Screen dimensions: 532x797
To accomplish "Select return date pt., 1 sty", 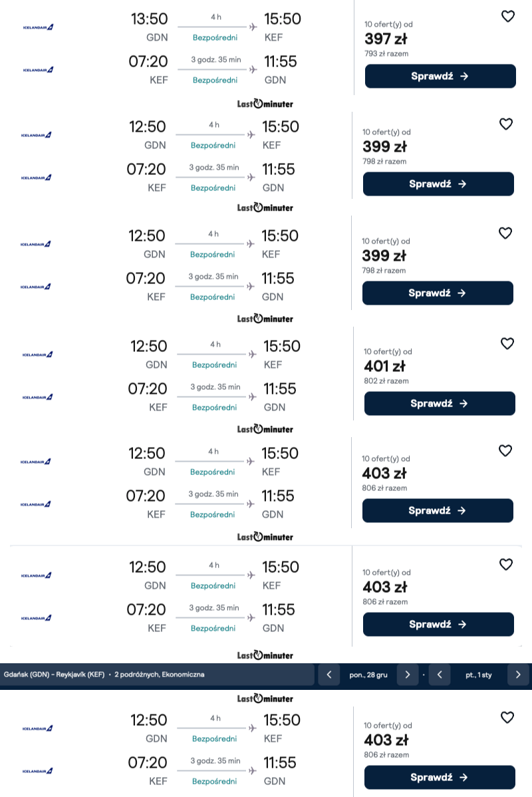I will 479,675.
